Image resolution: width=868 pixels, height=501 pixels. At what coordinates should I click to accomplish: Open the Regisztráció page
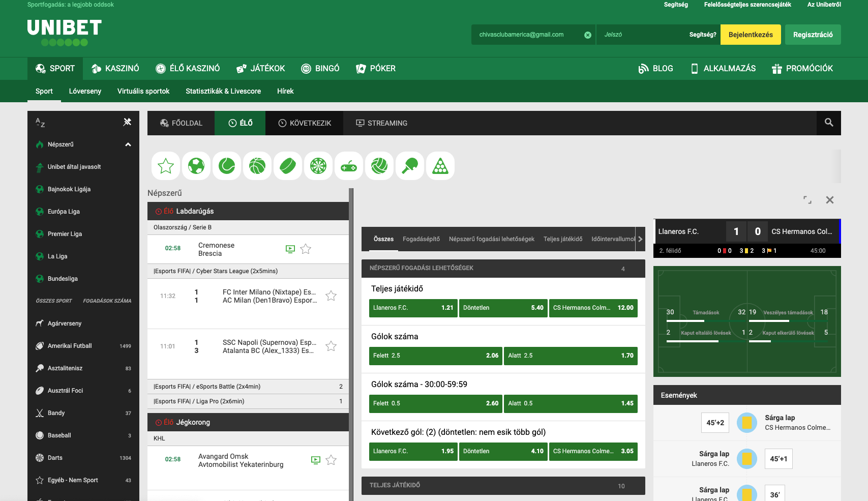coord(813,34)
